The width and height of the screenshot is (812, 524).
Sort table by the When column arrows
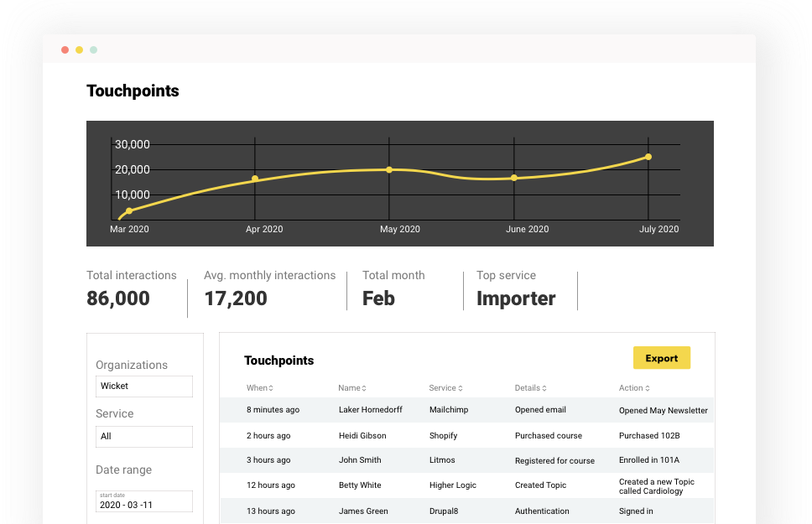tap(271, 388)
